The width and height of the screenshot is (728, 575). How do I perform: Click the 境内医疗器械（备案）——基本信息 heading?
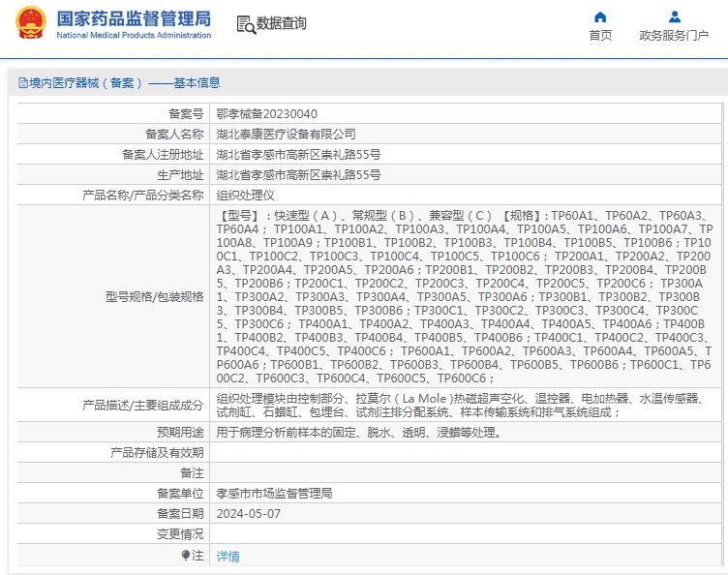coord(125,83)
